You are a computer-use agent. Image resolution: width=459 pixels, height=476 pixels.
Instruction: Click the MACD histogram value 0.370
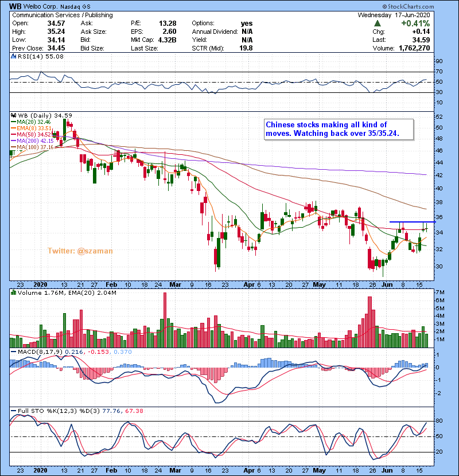tap(123, 352)
